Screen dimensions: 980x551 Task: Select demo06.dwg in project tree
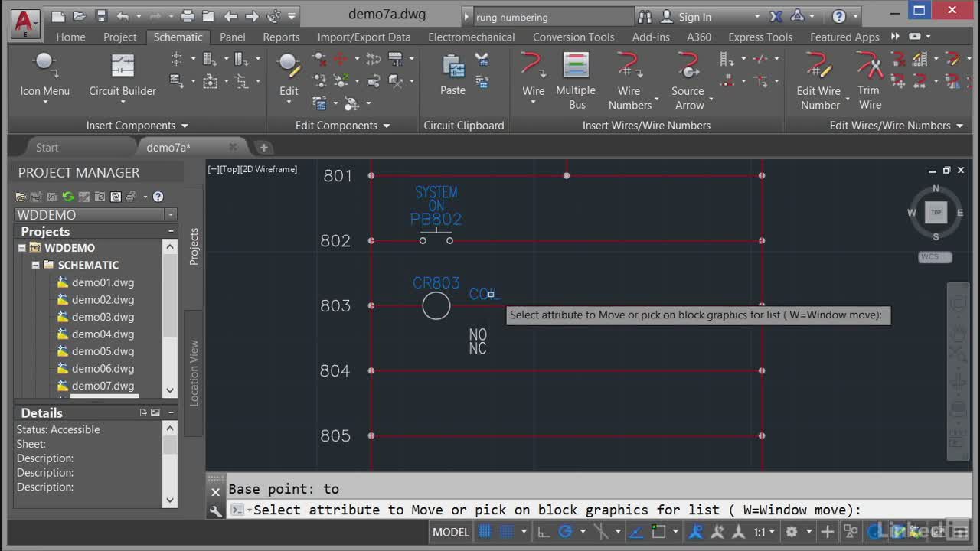[x=103, y=369]
